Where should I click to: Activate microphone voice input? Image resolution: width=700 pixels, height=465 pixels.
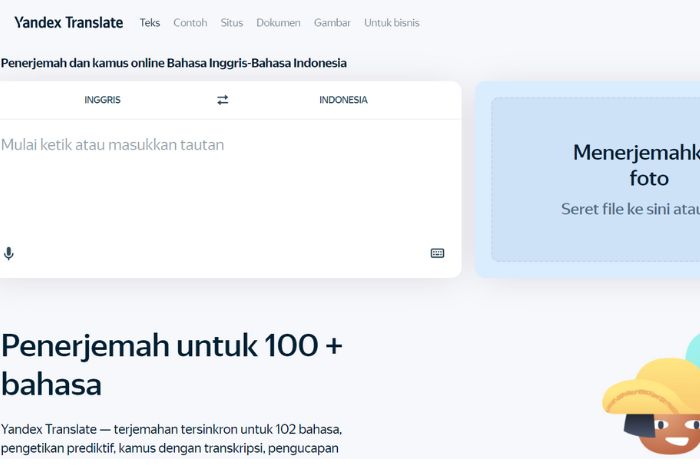(x=9, y=253)
